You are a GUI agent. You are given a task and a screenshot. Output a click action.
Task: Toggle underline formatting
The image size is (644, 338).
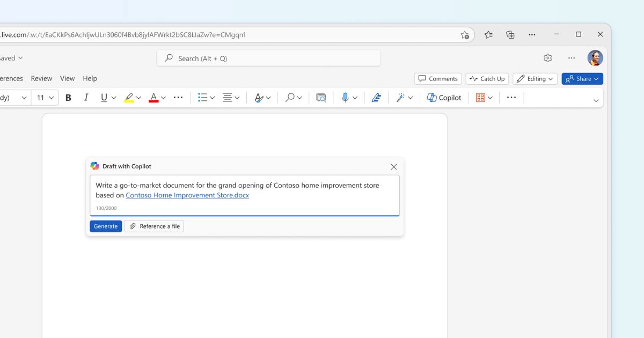pyautogui.click(x=104, y=98)
